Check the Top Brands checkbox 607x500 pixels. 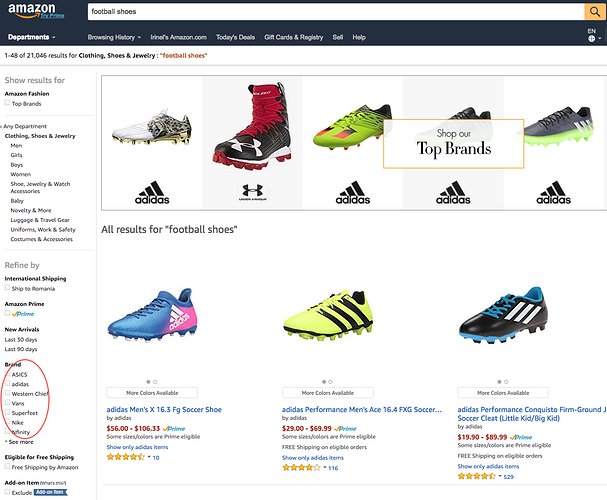[8, 103]
